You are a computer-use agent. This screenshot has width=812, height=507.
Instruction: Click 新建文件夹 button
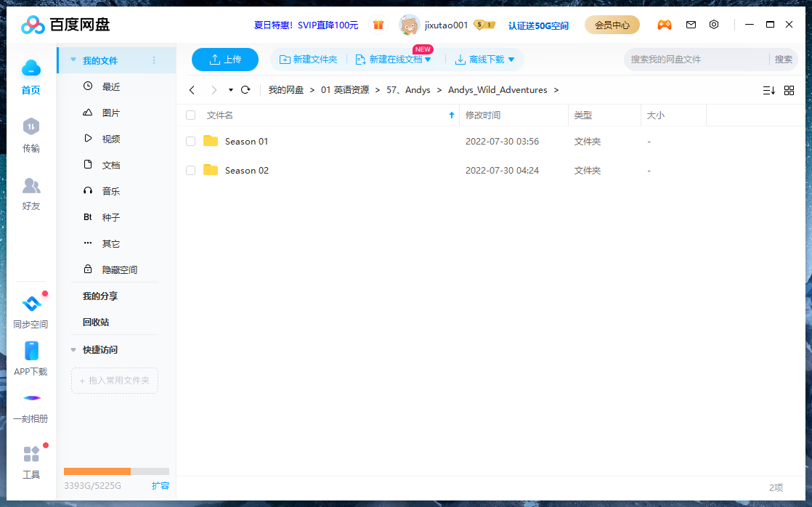pyautogui.click(x=308, y=60)
